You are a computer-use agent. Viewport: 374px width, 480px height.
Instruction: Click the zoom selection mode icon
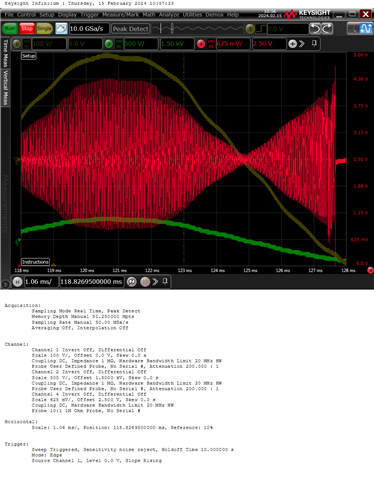pos(353,29)
